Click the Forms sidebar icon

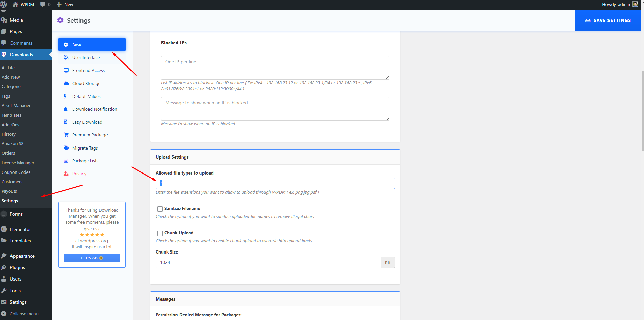4,214
